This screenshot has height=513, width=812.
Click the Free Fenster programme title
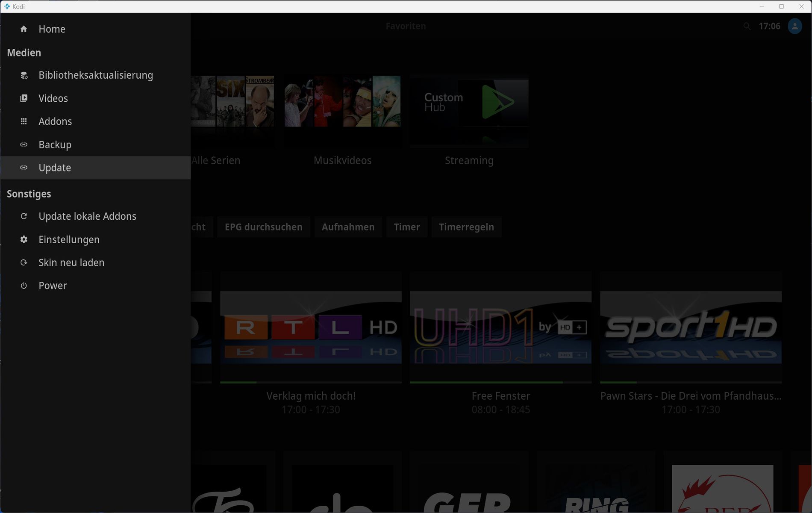pos(500,396)
